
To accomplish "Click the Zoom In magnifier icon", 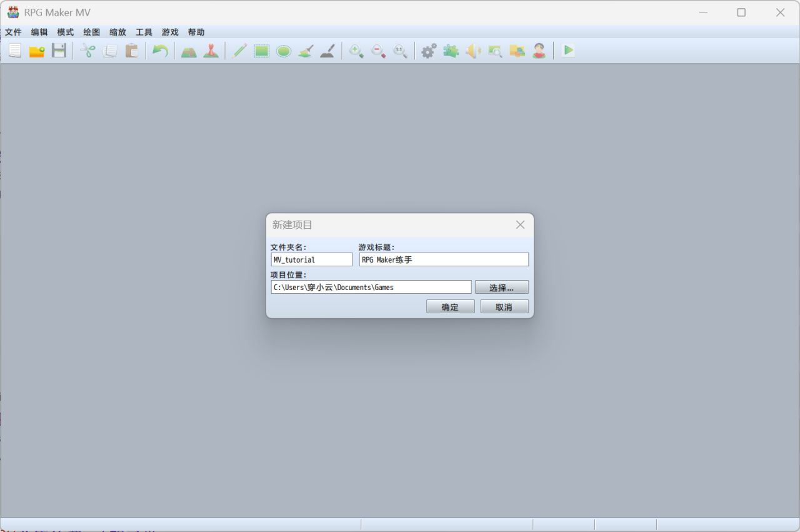I will coord(356,51).
